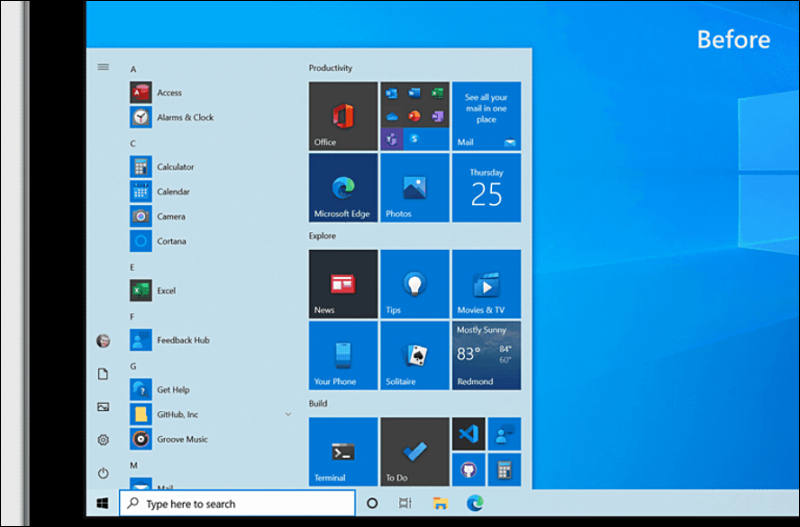Open Documents from Start sidebar
Image resolution: width=800 pixels, height=527 pixels.
103,374
